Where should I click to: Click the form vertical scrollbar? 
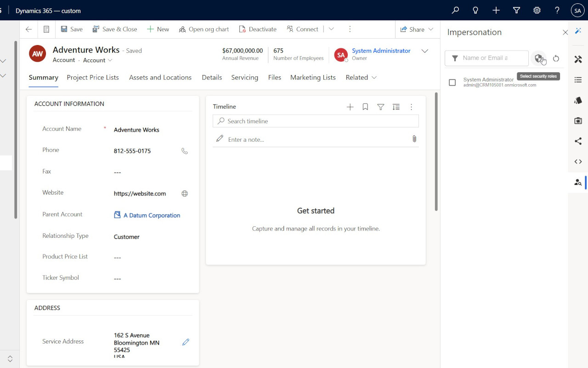tap(436, 152)
